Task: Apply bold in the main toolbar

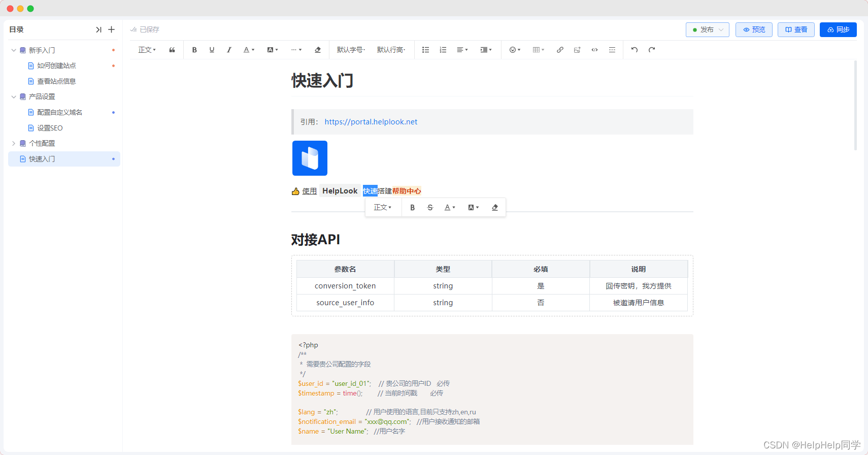Action: click(x=194, y=50)
